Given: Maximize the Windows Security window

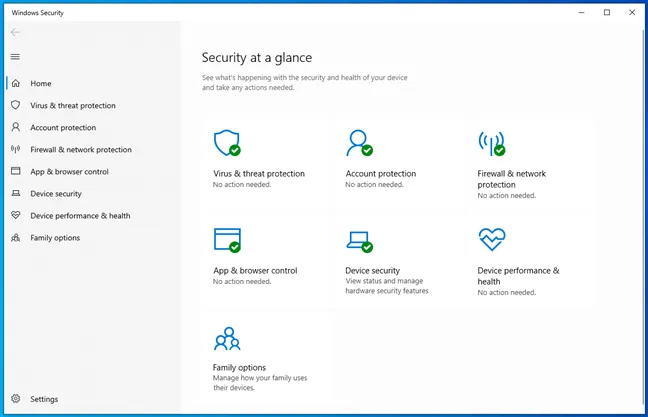Looking at the screenshot, I should pyautogui.click(x=607, y=12).
